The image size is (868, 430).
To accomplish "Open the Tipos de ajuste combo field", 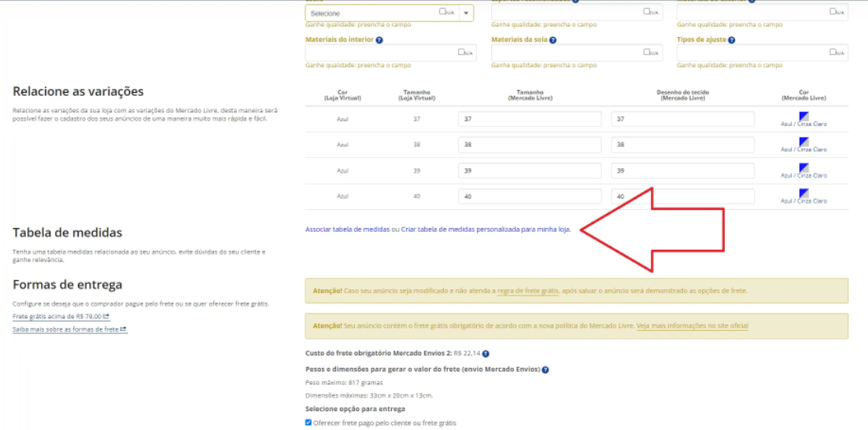I will pyautogui.click(x=763, y=53).
